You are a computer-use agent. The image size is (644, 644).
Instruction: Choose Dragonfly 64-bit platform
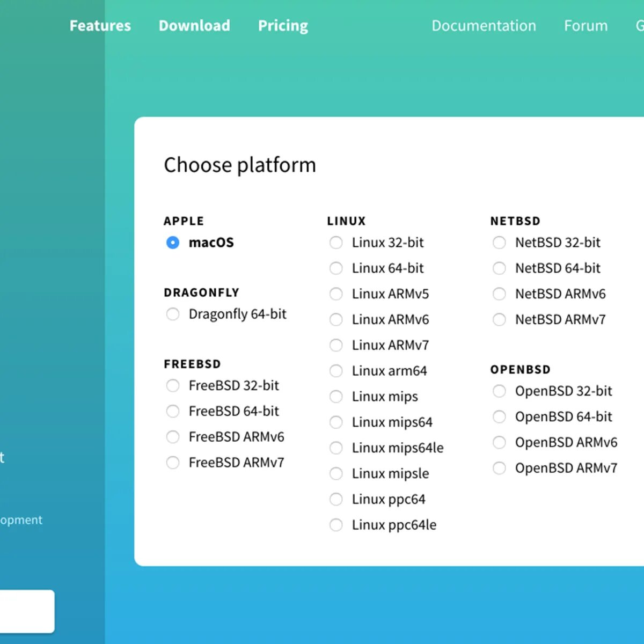click(173, 314)
